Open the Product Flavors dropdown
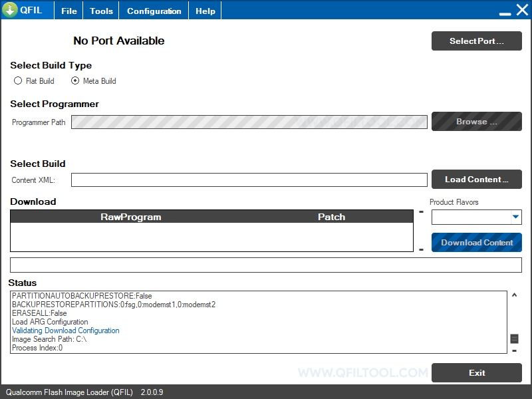The width and height of the screenshot is (532, 399). (x=514, y=217)
